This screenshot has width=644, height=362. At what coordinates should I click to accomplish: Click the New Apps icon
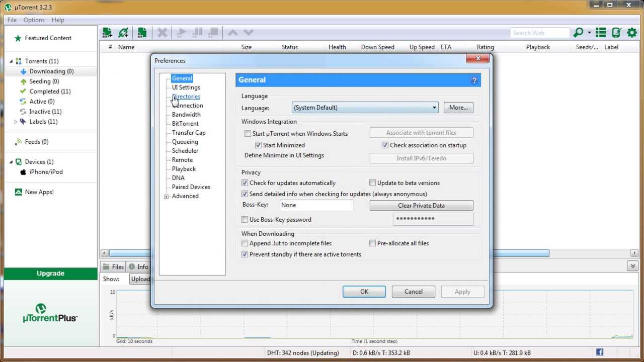[x=19, y=192]
